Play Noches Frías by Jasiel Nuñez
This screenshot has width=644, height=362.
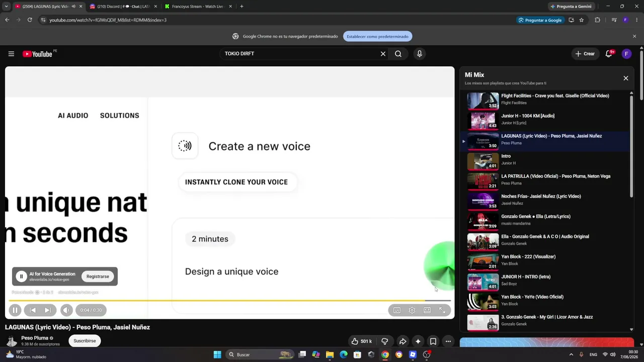[545, 201]
